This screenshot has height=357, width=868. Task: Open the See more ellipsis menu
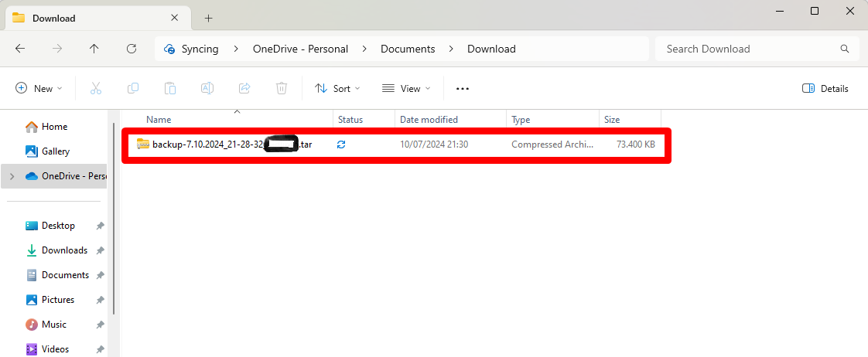pos(463,89)
